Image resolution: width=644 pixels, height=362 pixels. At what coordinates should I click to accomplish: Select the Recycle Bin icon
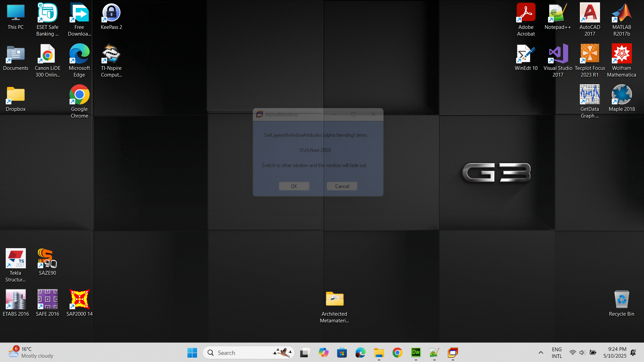coord(621,303)
